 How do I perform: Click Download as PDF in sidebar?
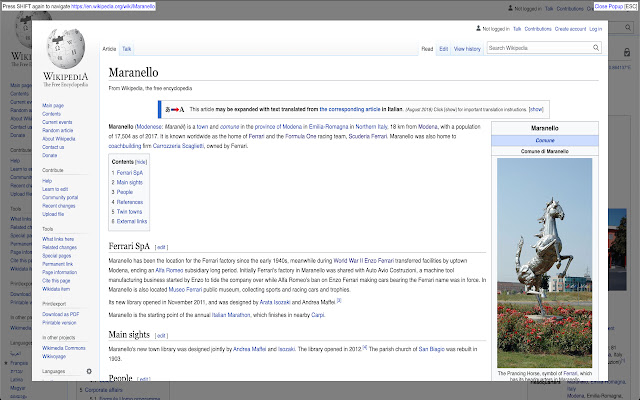[x=60, y=314]
